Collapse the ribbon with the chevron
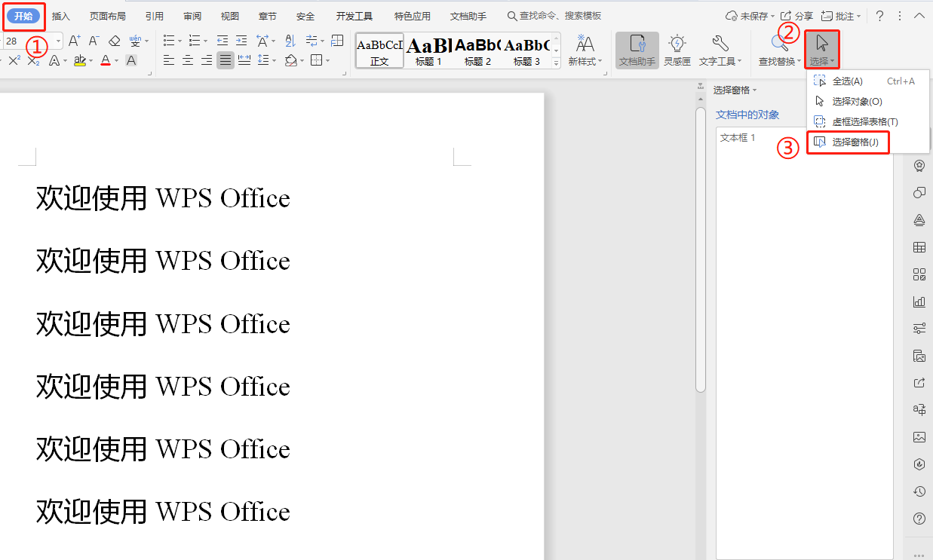This screenshot has width=933, height=560. (919, 16)
